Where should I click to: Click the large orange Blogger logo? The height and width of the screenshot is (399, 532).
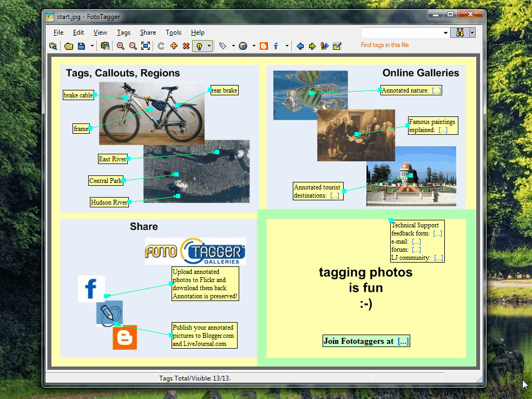coord(125,337)
